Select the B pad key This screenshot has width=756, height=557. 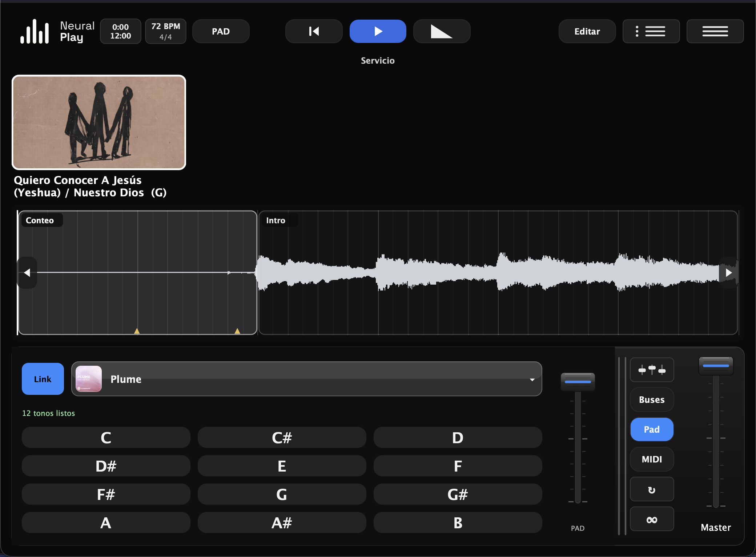point(458,522)
